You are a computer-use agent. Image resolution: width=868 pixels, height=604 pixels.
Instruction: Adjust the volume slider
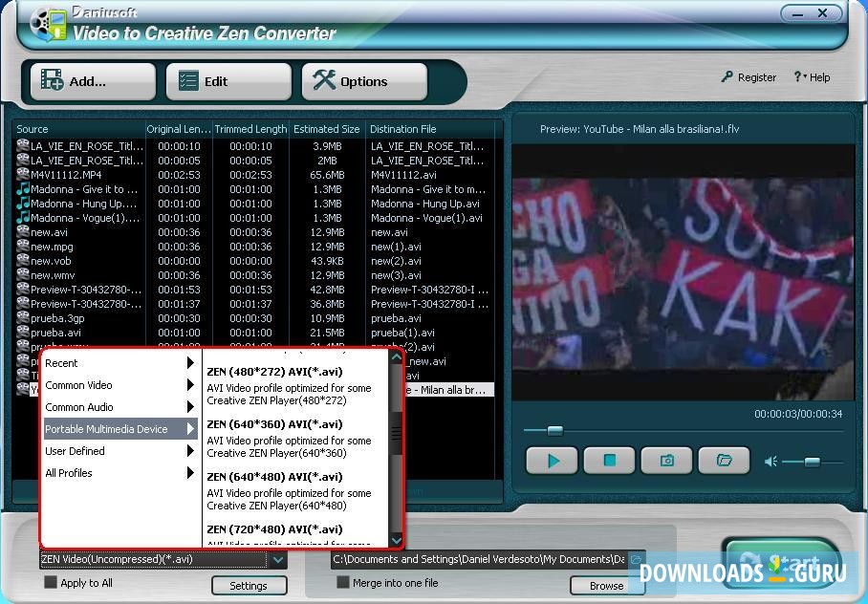813,462
